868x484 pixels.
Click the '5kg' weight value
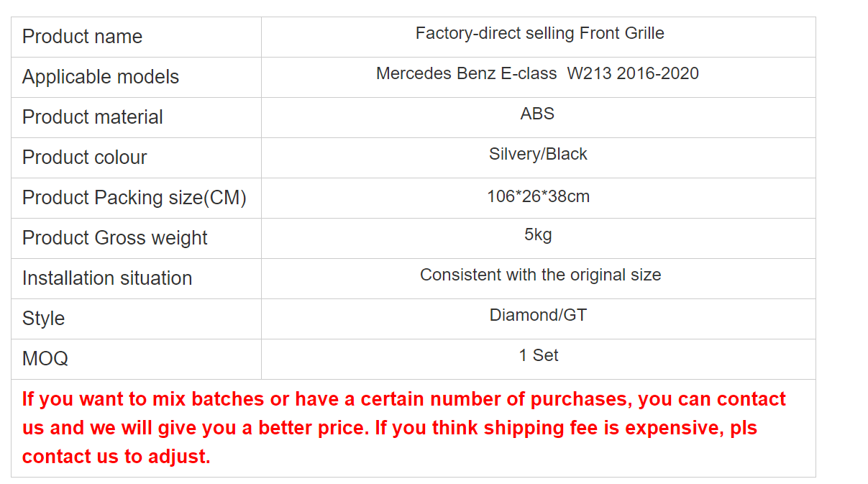point(538,235)
